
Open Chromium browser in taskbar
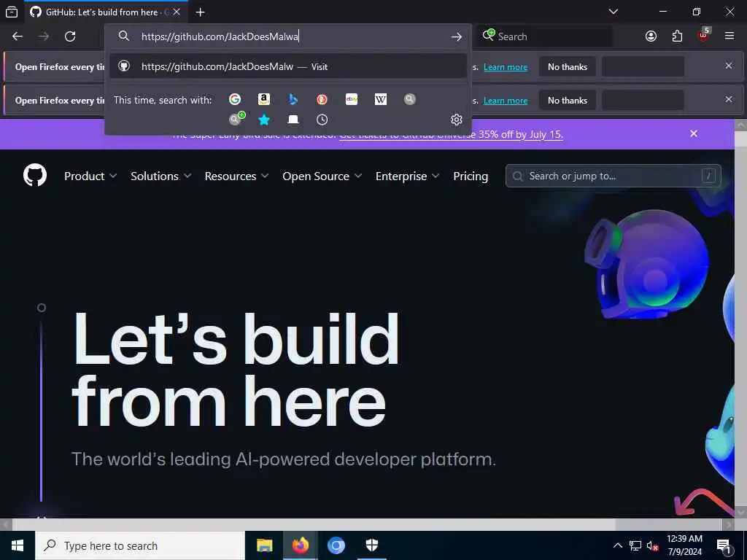tap(336, 545)
